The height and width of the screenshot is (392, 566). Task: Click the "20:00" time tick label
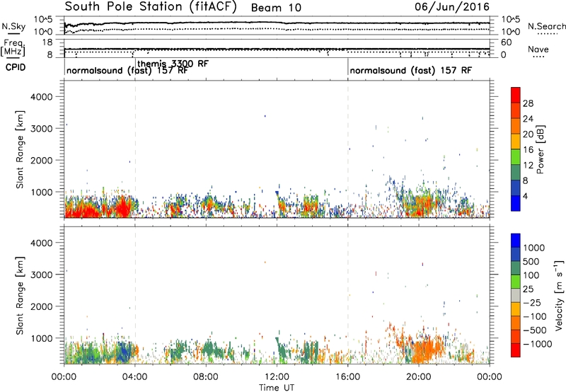pyautogui.click(x=419, y=377)
